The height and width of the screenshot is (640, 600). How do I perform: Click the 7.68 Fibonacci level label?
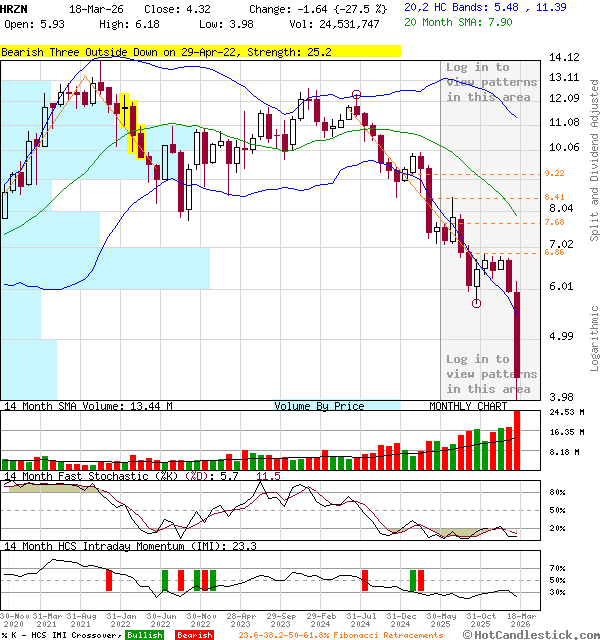(554, 222)
